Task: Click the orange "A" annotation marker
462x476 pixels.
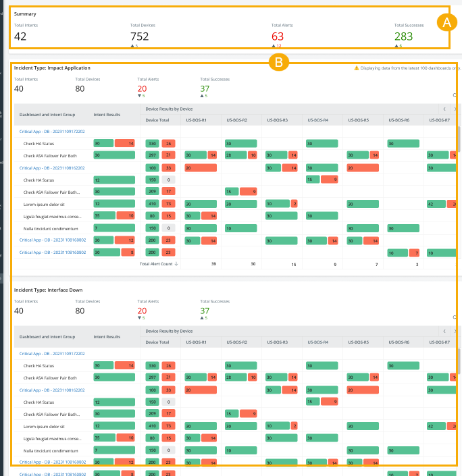Action: (x=445, y=22)
